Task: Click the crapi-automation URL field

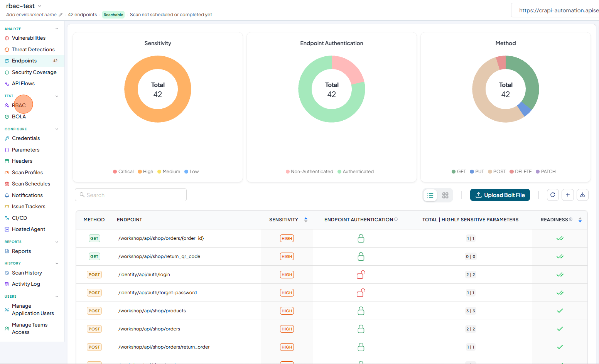Action: [555, 10]
